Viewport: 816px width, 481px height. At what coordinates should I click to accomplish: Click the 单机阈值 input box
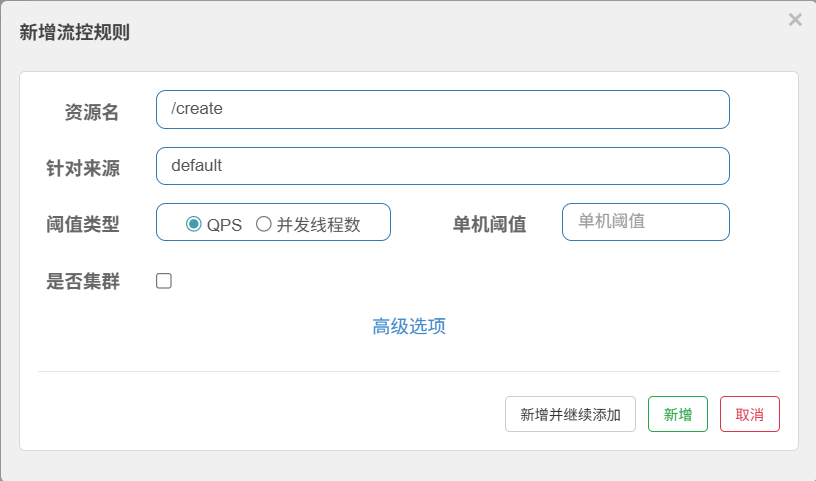645,222
